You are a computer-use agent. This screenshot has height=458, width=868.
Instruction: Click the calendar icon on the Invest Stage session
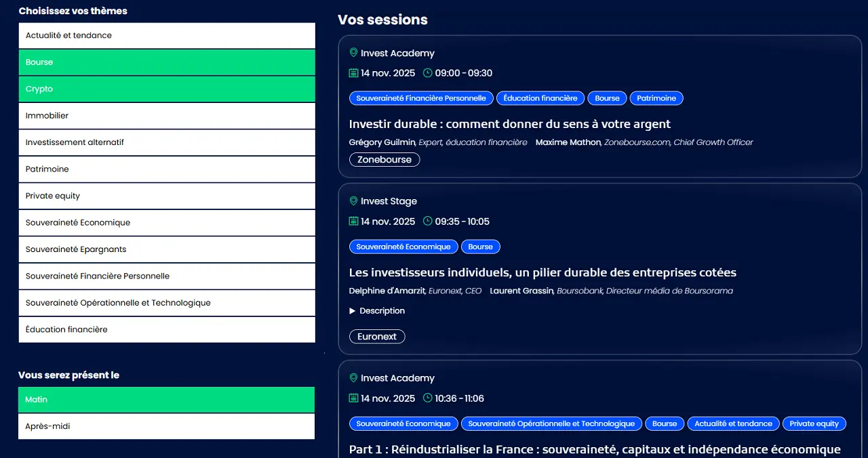(x=353, y=221)
